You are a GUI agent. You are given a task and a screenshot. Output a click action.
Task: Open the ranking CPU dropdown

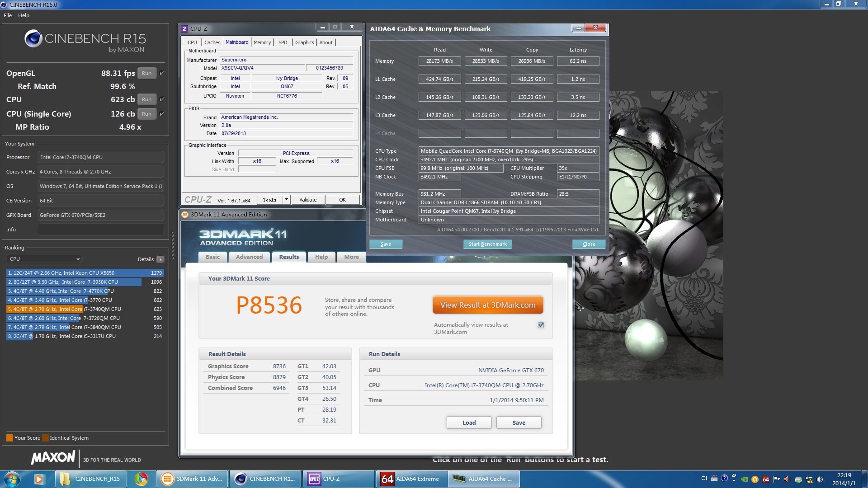[44, 259]
